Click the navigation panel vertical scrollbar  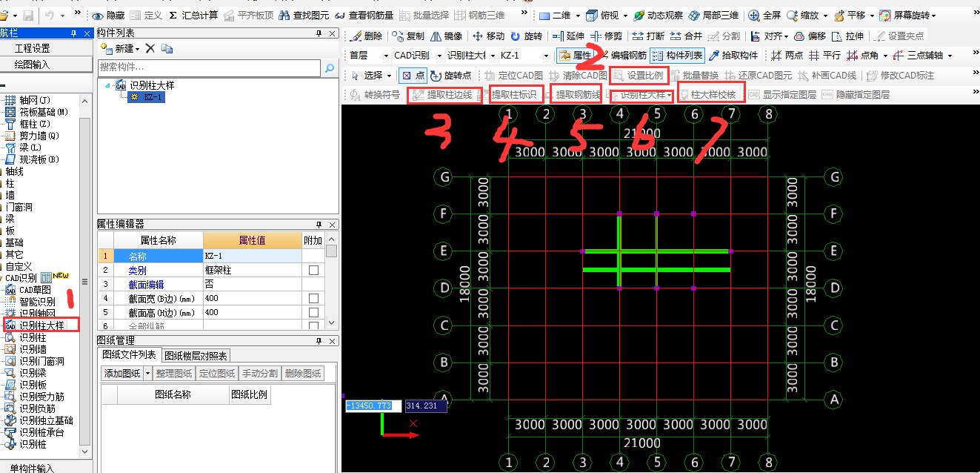coord(84,282)
